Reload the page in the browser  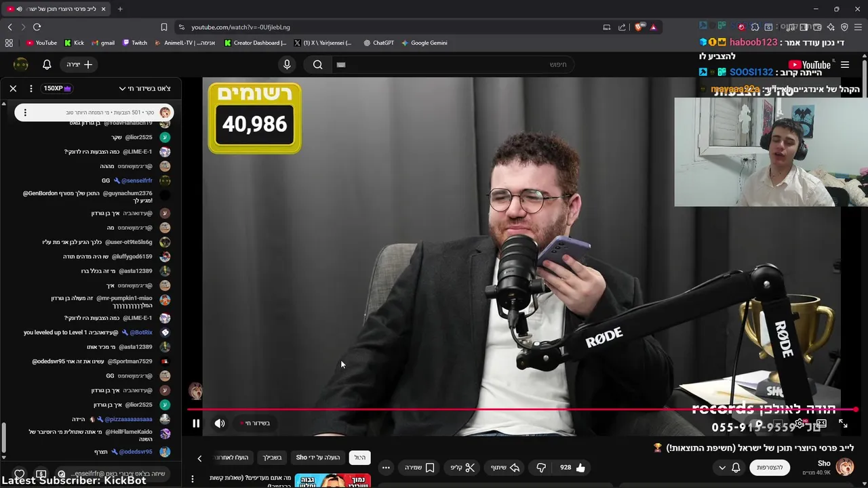click(37, 27)
